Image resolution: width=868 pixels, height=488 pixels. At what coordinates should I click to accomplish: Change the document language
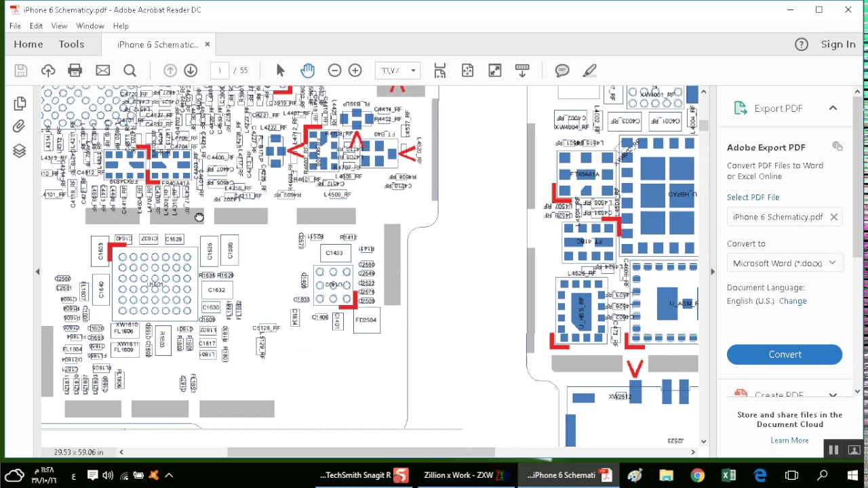pos(793,301)
